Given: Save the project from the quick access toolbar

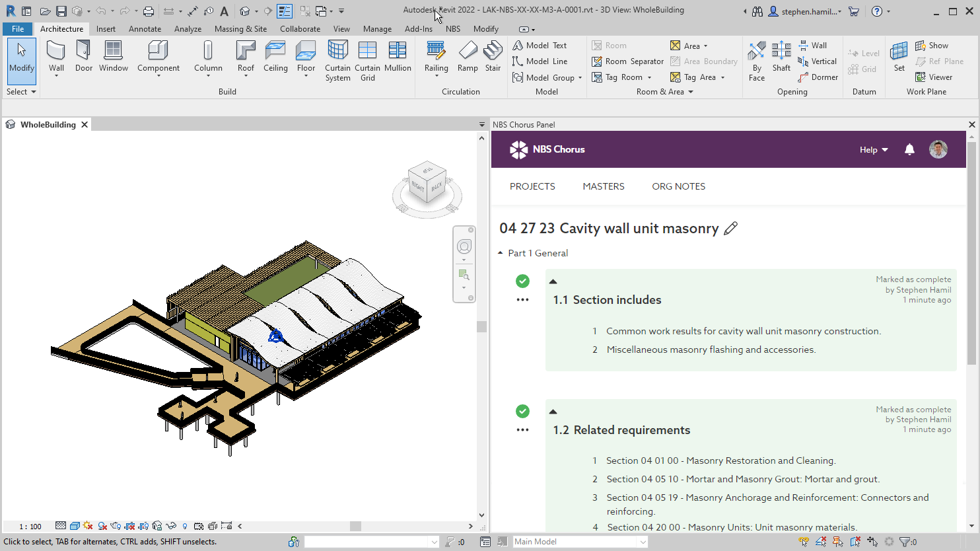Looking at the screenshot, I should pyautogui.click(x=61, y=11).
